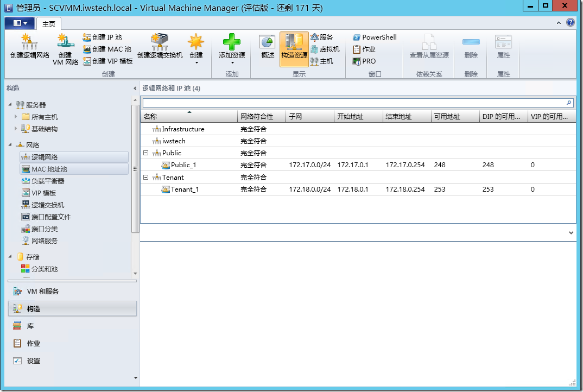The height and width of the screenshot is (392, 583).
Task: Sort by the 网络符合性 column header
Action: pyautogui.click(x=262, y=116)
